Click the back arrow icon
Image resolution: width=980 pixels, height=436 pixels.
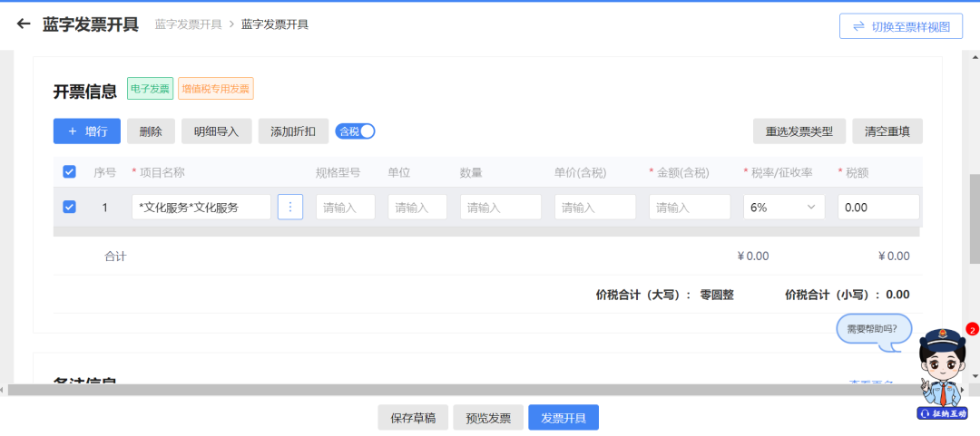[24, 24]
